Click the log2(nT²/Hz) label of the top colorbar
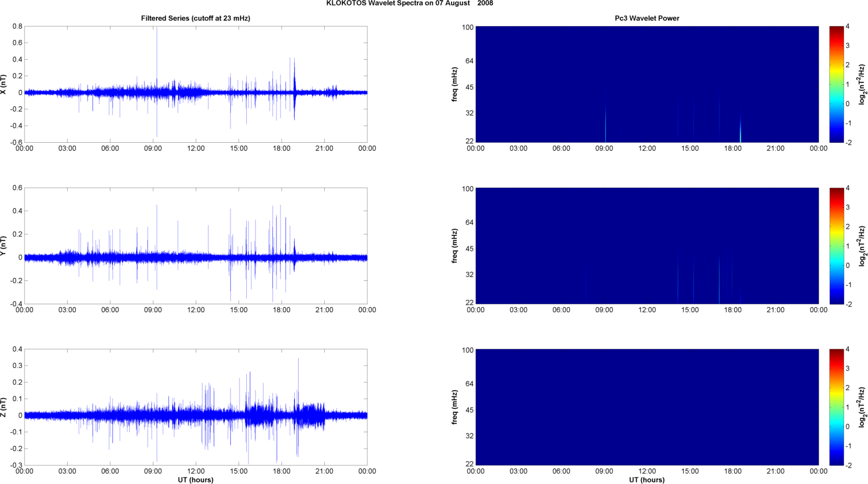 click(x=862, y=84)
